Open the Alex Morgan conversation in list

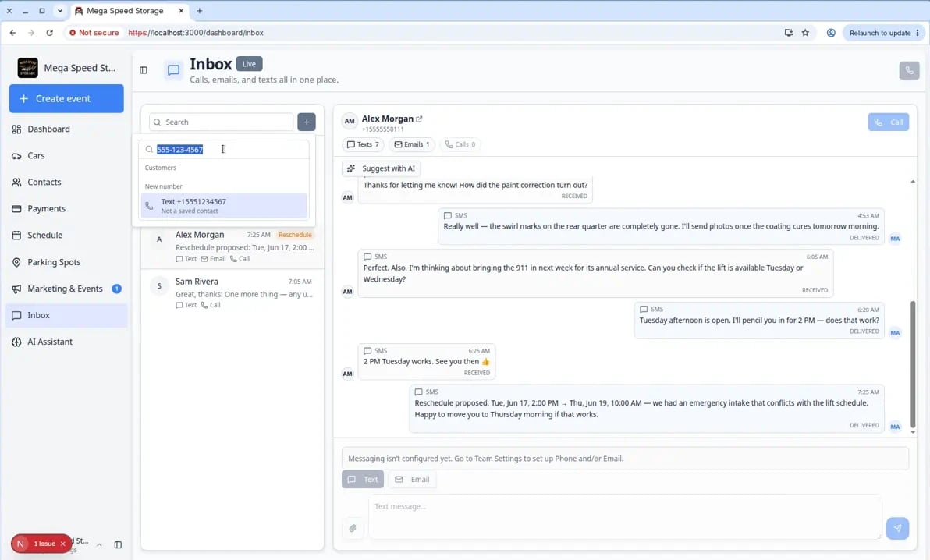pyautogui.click(x=232, y=246)
